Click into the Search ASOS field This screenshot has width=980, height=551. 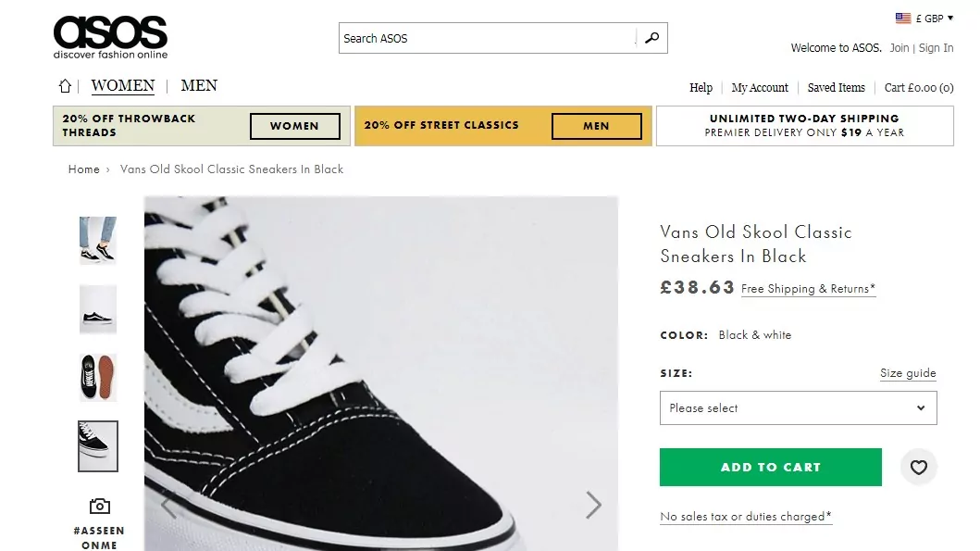487,38
